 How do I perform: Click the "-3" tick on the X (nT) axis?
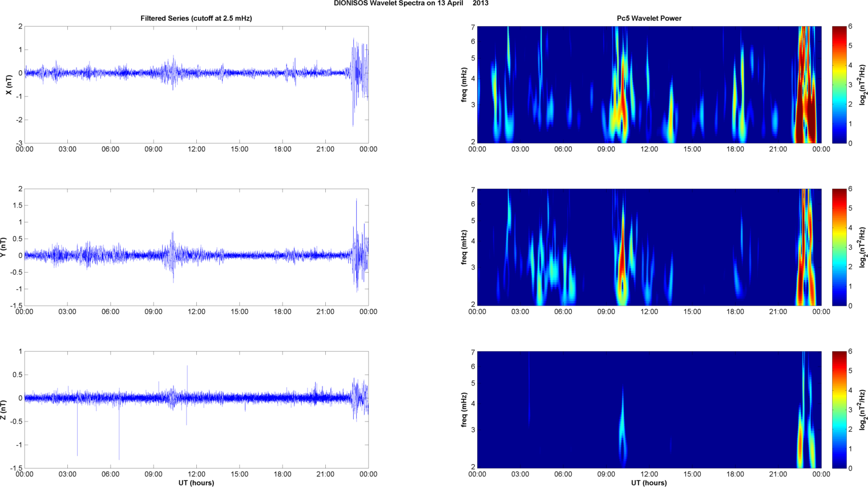tap(20, 143)
